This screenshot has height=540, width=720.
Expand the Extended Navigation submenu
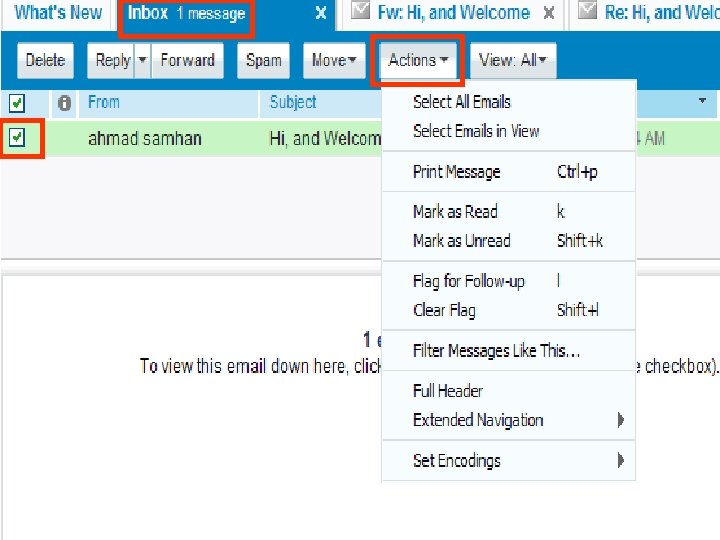click(x=509, y=420)
